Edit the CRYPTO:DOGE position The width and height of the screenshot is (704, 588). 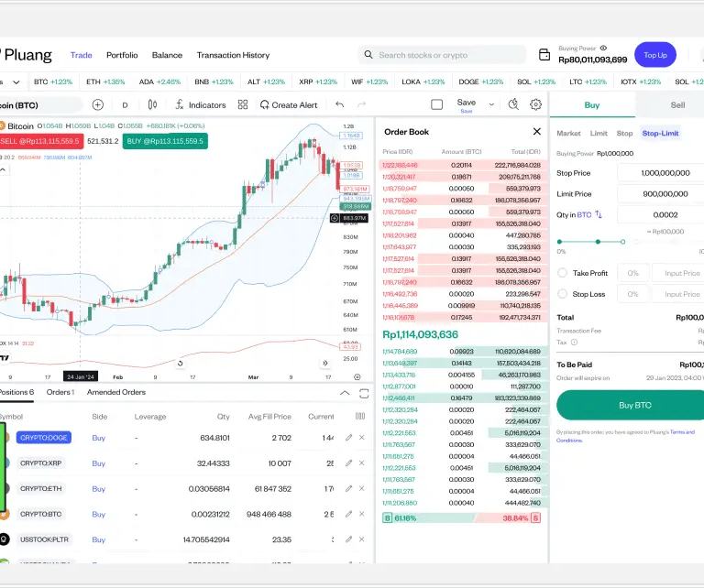coord(349,437)
